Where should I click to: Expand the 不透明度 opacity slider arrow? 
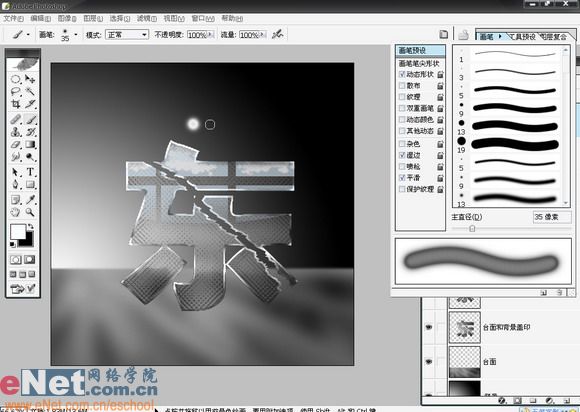coord(211,35)
